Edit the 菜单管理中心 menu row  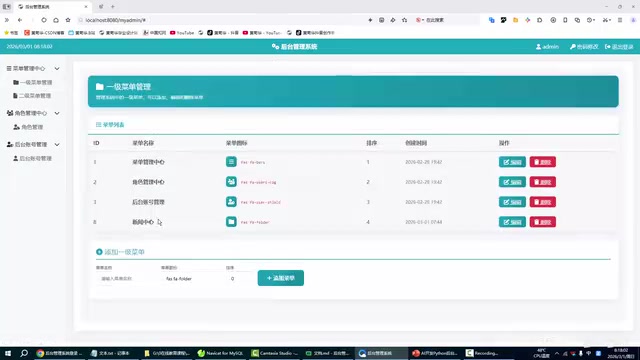pyautogui.click(x=512, y=162)
